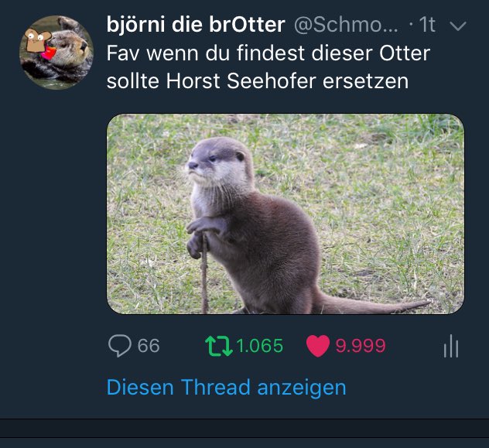
Task: Open the Diesen Thread anzeigen link
Action: tap(227, 388)
